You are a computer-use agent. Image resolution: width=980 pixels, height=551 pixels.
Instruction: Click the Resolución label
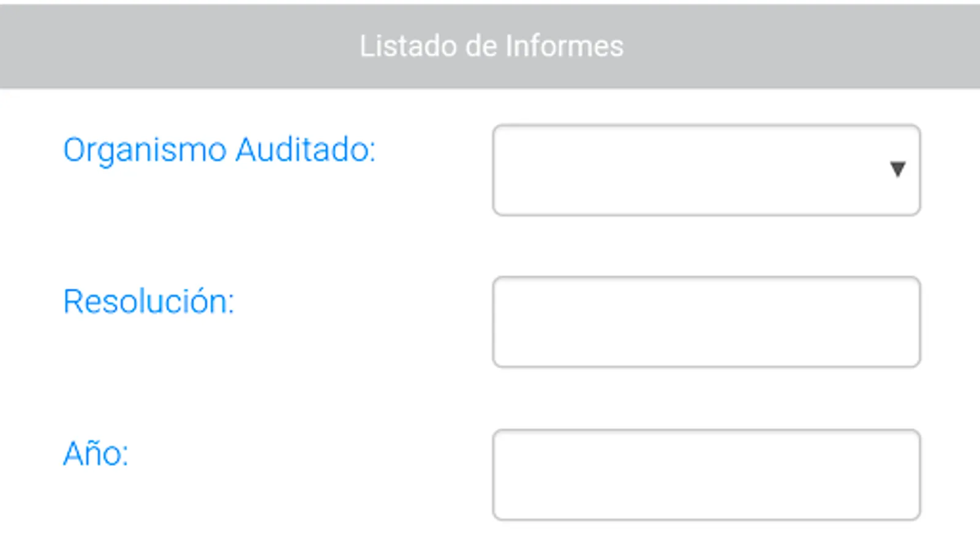click(x=149, y=301)
